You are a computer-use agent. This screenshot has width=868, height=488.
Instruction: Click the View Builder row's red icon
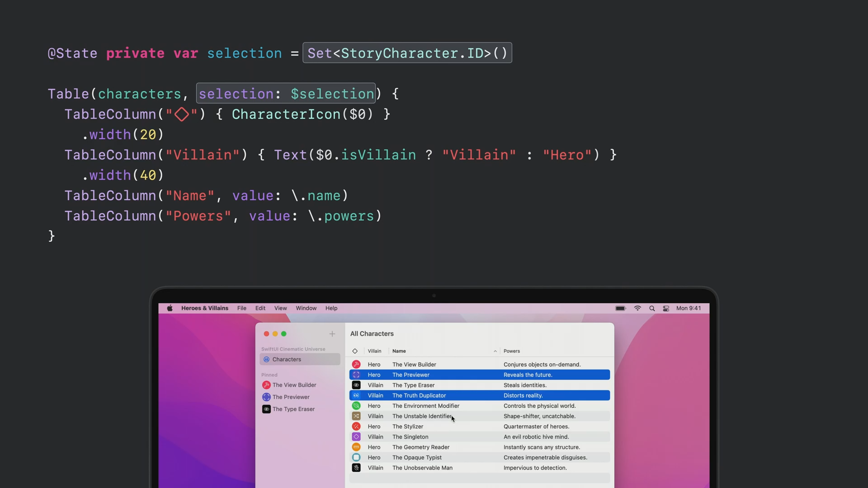(x=356, y=365)
